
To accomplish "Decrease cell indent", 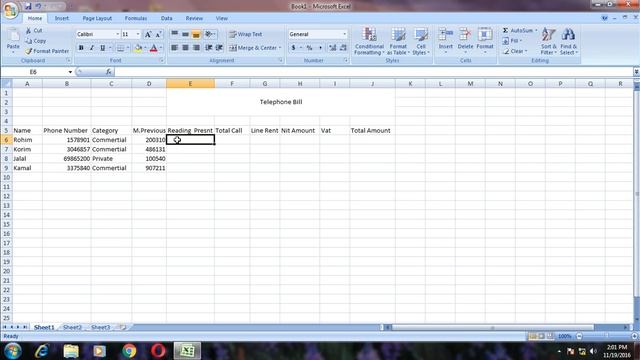I will [x=209, y=48].
